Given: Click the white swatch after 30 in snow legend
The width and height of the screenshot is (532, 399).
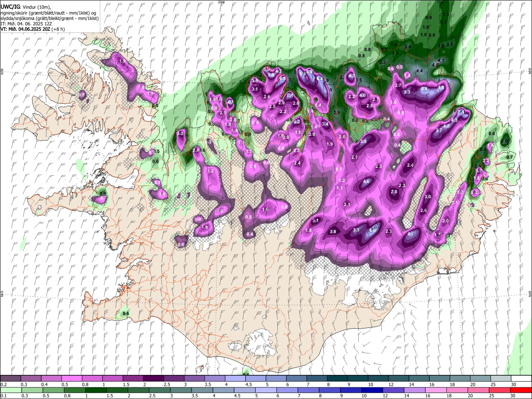Looking at the screenshot, I should 521,378.
